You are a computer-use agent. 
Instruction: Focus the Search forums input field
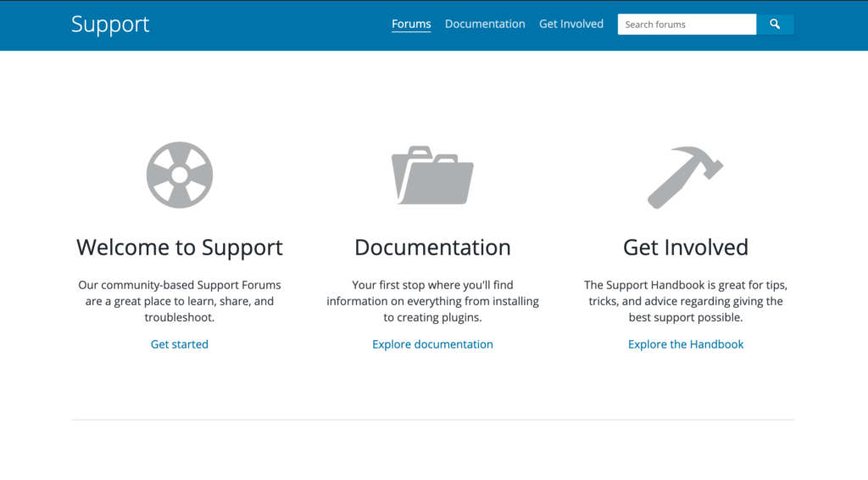pyautogui.click(x=687, y=25)
